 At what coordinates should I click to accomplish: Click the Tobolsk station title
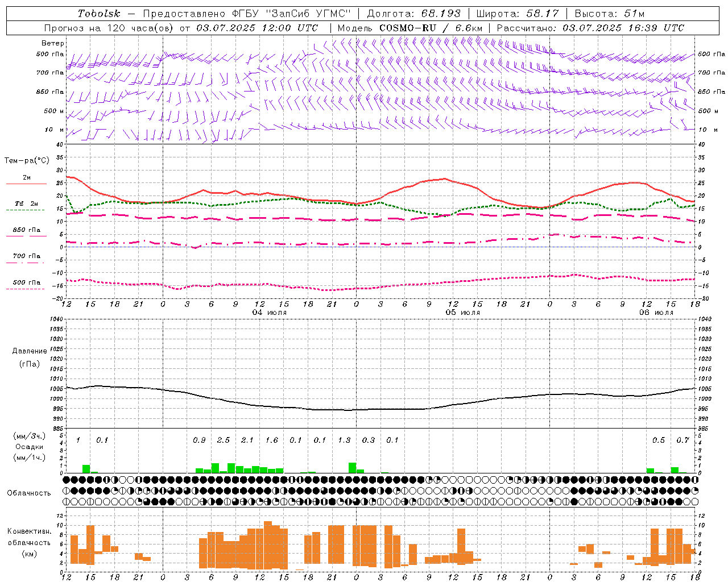pos(100,14)
